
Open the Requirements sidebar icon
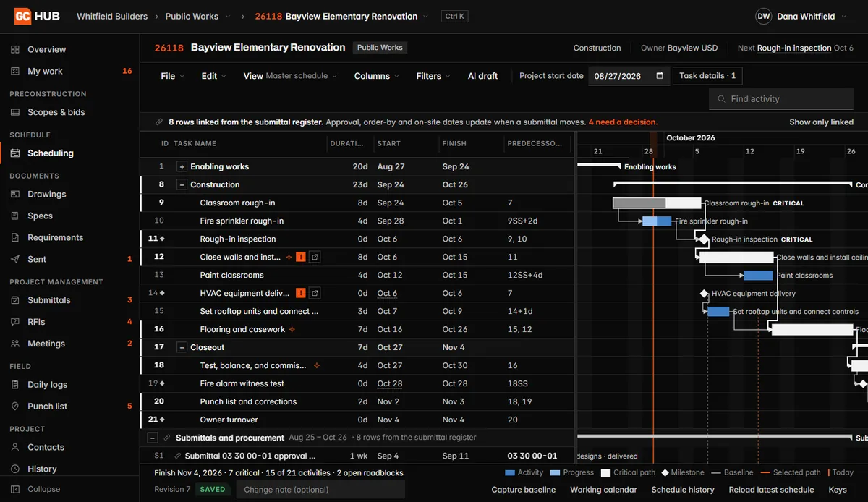click(x=15, y=237)
